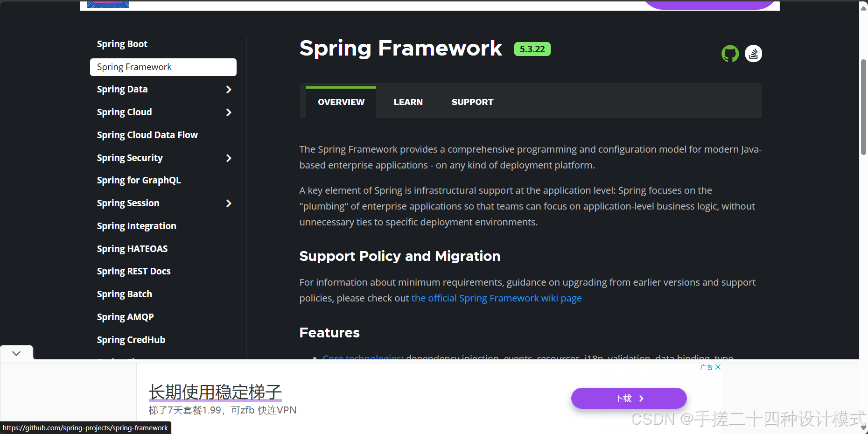Click the scrollbar down arrow

pos(863,428)
